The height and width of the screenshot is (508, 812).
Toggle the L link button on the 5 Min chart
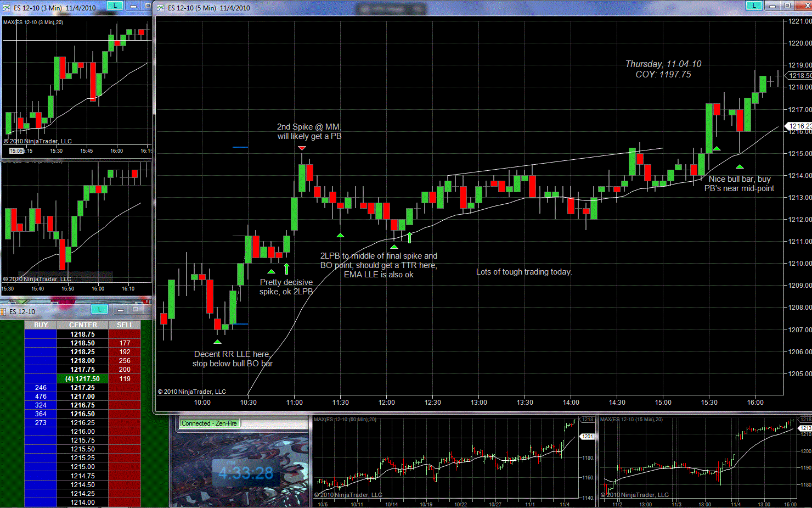pyautogui.click(x=754, y=6)
